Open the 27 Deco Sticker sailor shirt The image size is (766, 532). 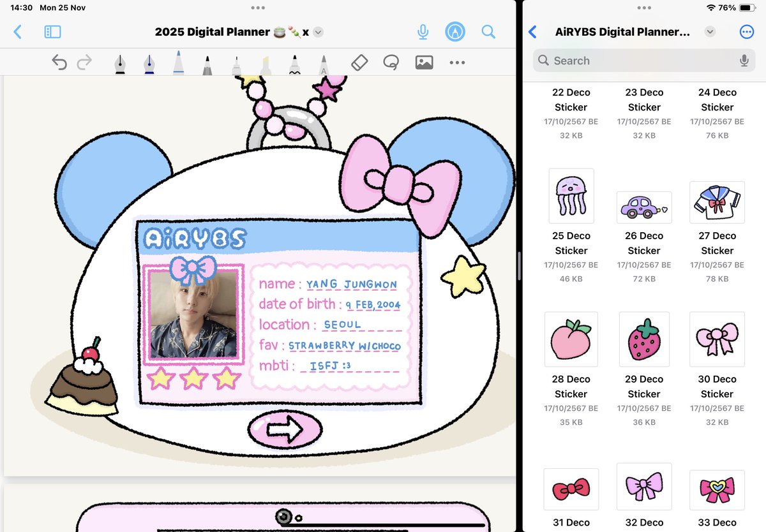[717, 202]
